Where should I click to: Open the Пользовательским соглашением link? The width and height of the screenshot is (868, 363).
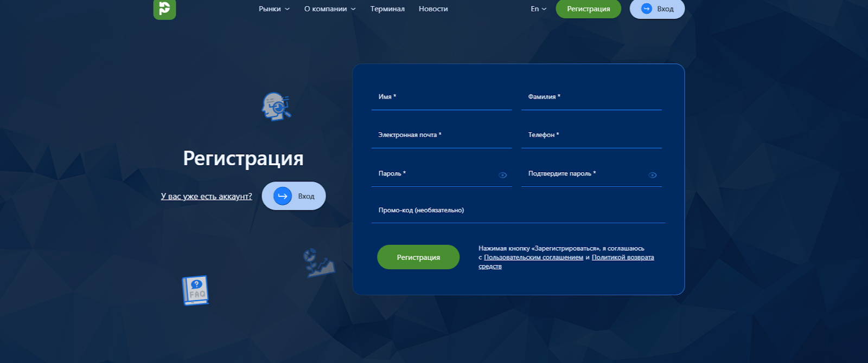(534, 257)
